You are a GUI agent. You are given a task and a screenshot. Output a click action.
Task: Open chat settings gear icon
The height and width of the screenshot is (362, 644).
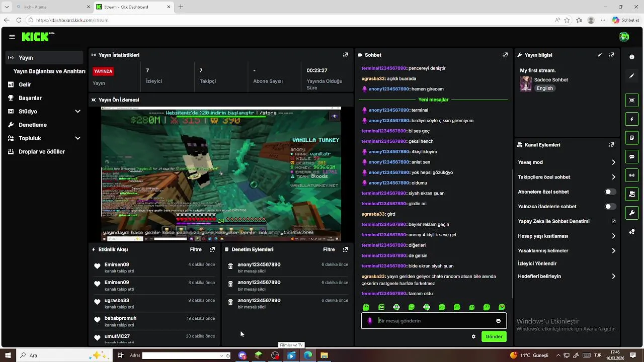click(473, 336)
